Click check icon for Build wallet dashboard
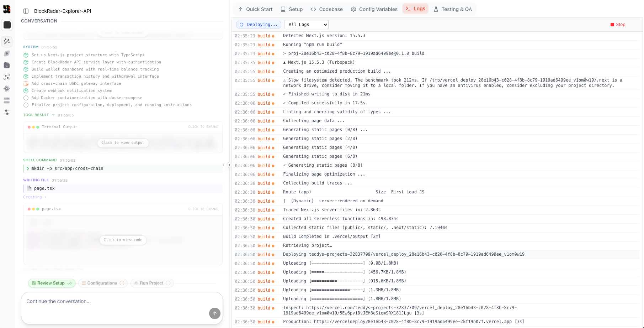 (x=26, y=69)
